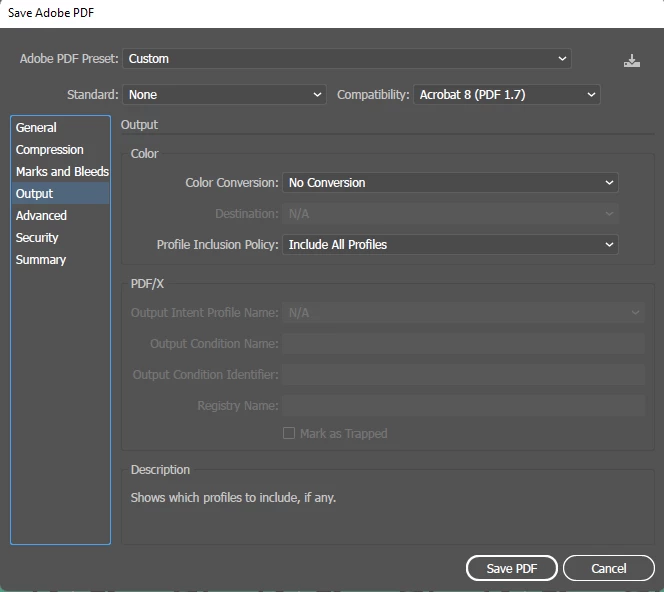
Task: Select the Summary section
Action: click(x=60, y=260)
